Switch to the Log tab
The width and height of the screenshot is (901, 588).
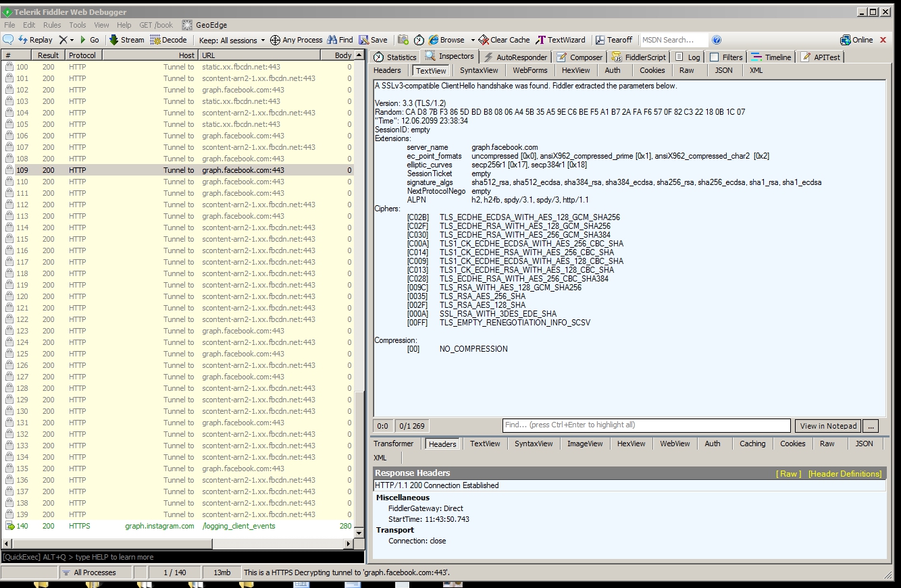tap(688, 57)
